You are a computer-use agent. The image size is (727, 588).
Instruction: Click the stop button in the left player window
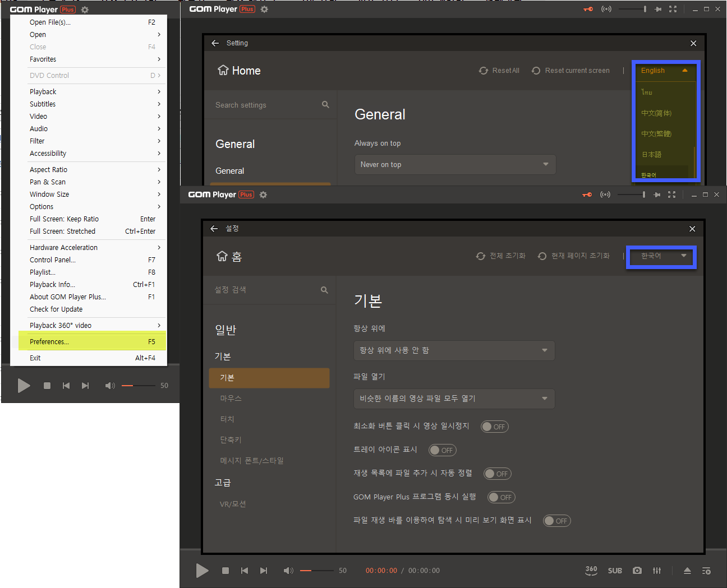(47, 386)
